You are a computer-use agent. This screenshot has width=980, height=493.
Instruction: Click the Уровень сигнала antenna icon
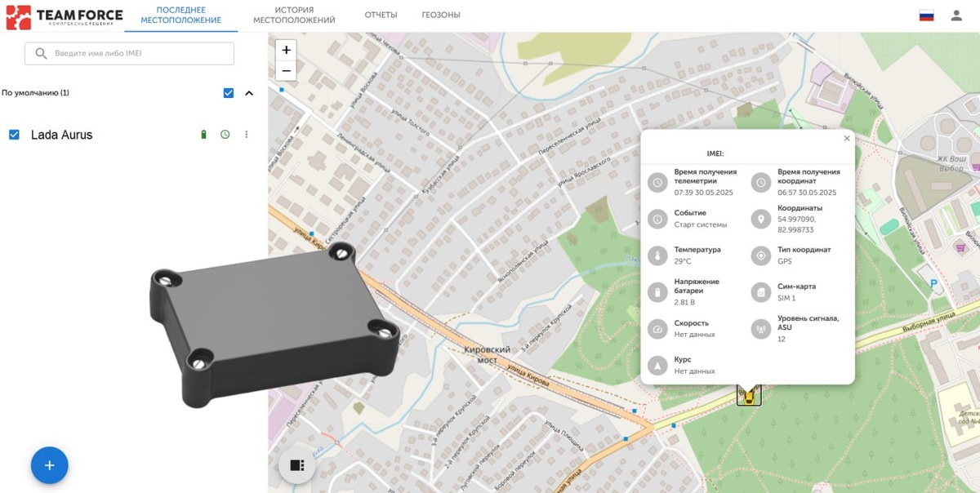(761, 329)
